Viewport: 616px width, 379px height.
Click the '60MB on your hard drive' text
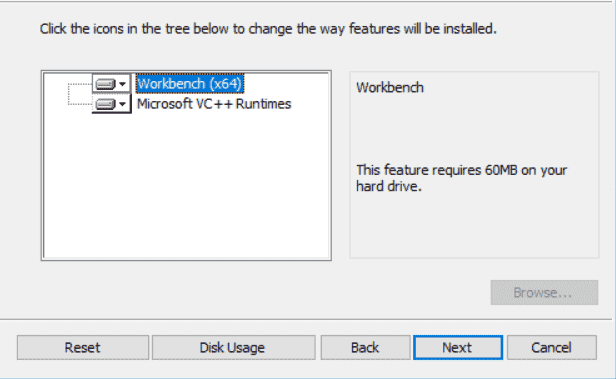[x=462, y=178]
